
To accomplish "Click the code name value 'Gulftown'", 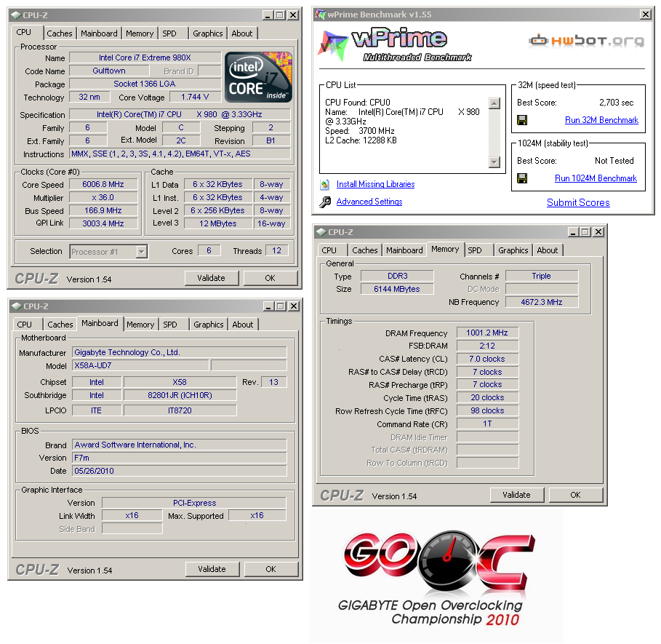I will (x=109, y=71).
